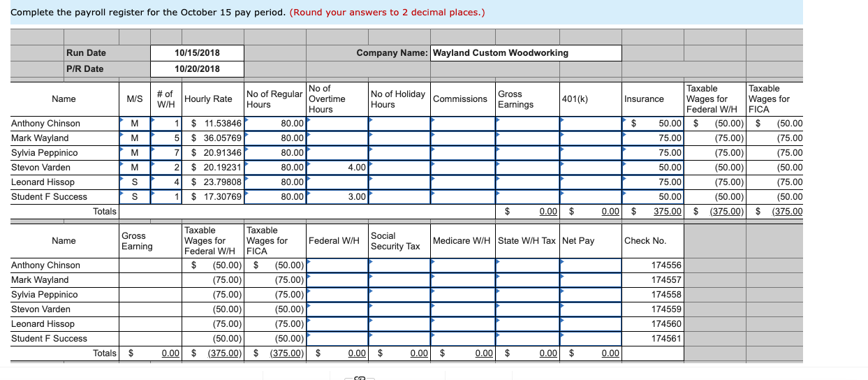Click Stevon Varden's Commissions field

point(463,168)
